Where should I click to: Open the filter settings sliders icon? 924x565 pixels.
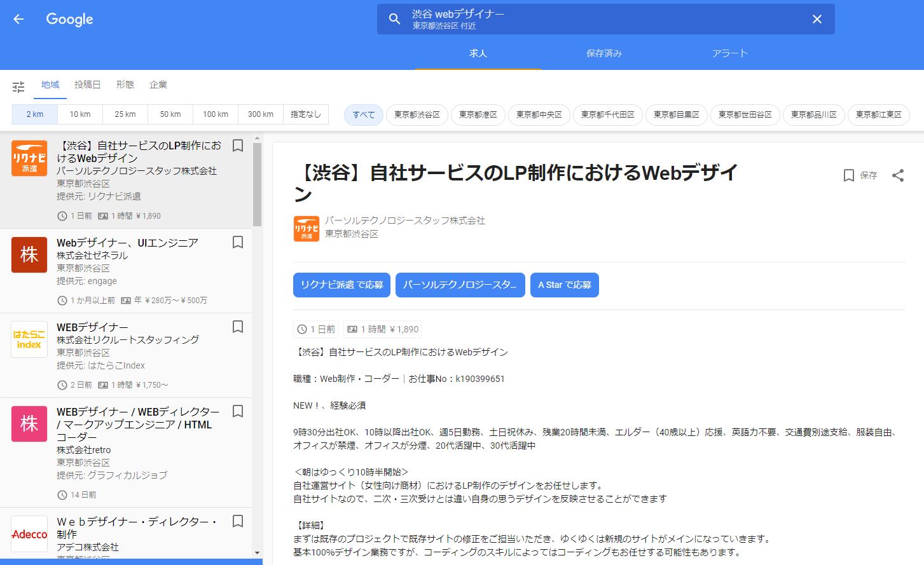point(18,86)
